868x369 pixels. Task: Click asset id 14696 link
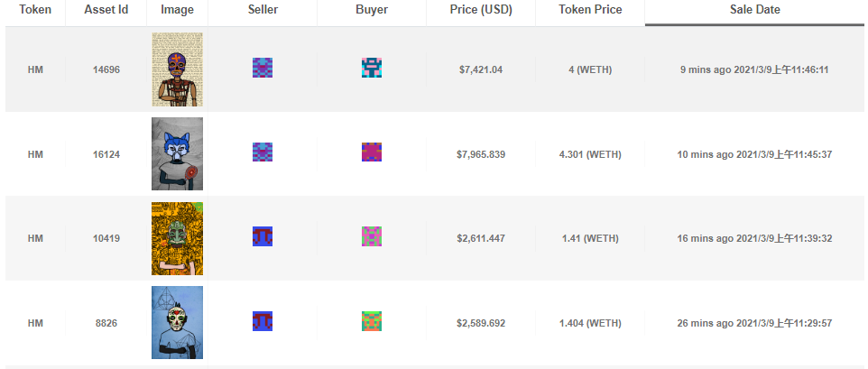[x=106, y=70]
